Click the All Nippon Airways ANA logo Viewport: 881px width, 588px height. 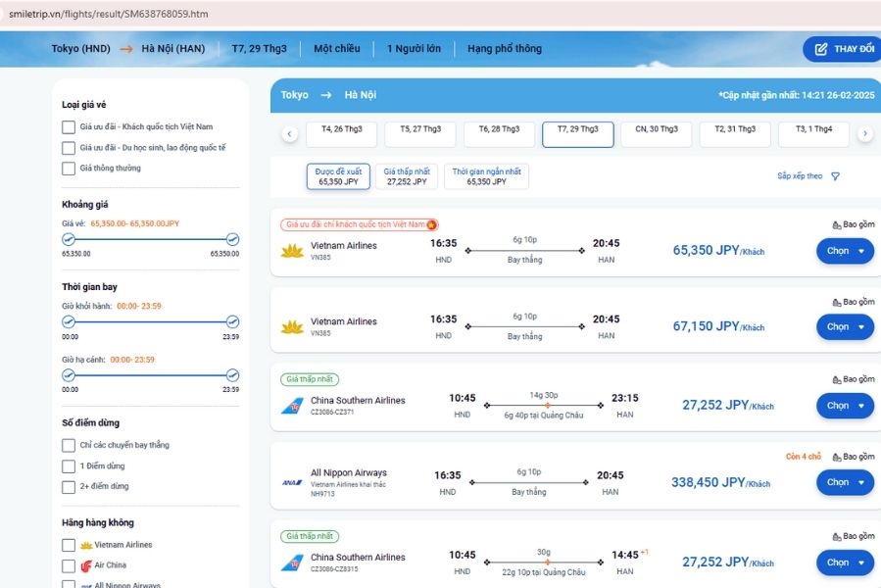(x=291, y=482)
